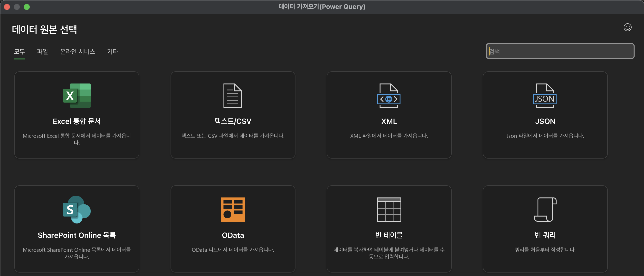Click the blank table grid icon
The image size is (644, 276).
point(389,210)
